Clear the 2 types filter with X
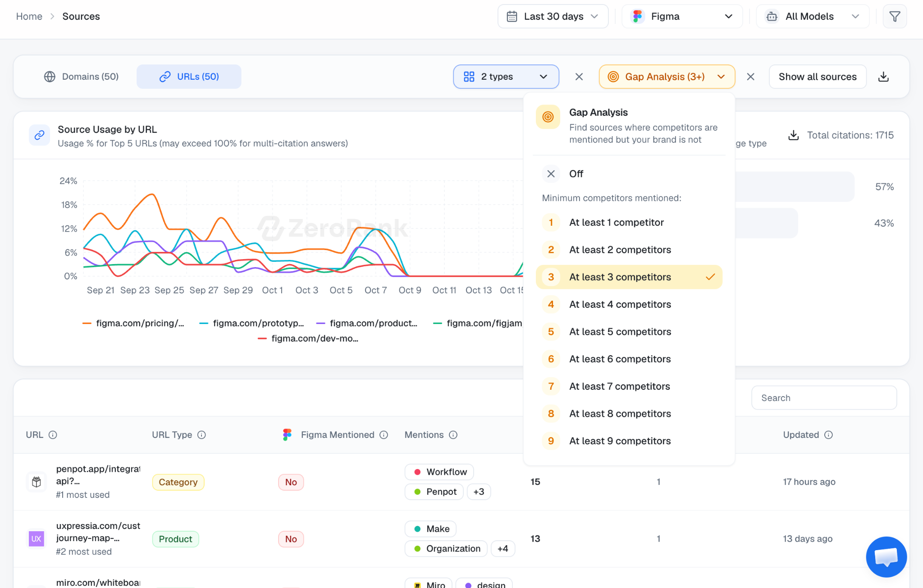Viewport: 923px width, 588px height. pos(579,77)
